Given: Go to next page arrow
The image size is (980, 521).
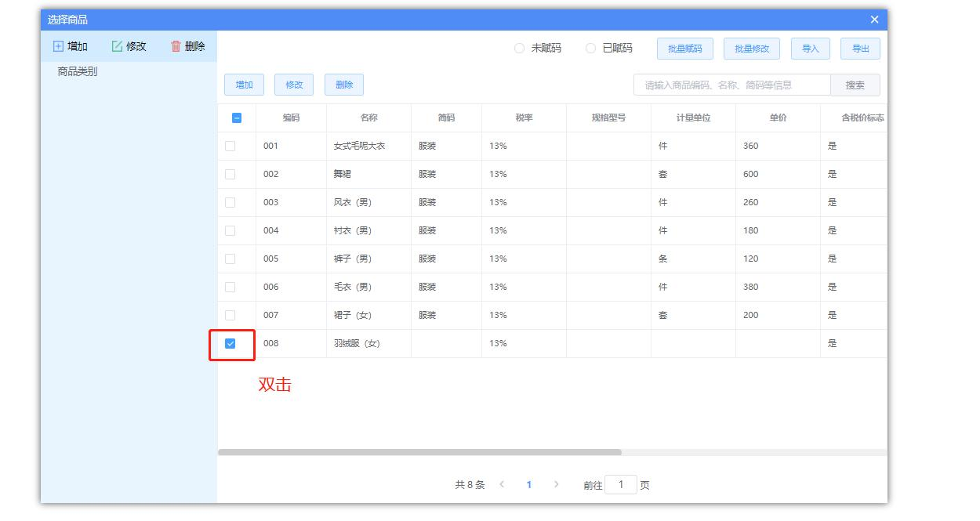Looking at the screenshot, I should 557,484.
